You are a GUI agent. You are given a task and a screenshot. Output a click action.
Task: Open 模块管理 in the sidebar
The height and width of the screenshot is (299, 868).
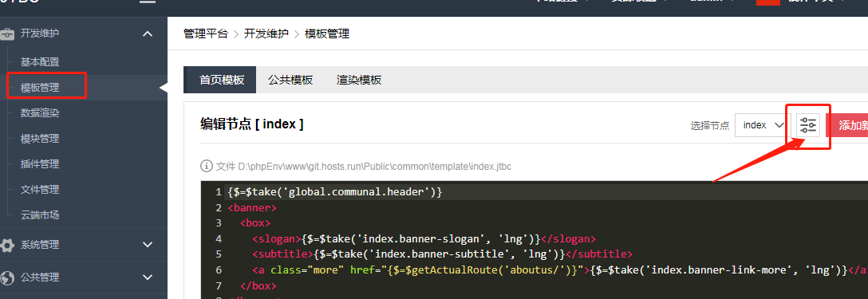(x=40, y=139)
